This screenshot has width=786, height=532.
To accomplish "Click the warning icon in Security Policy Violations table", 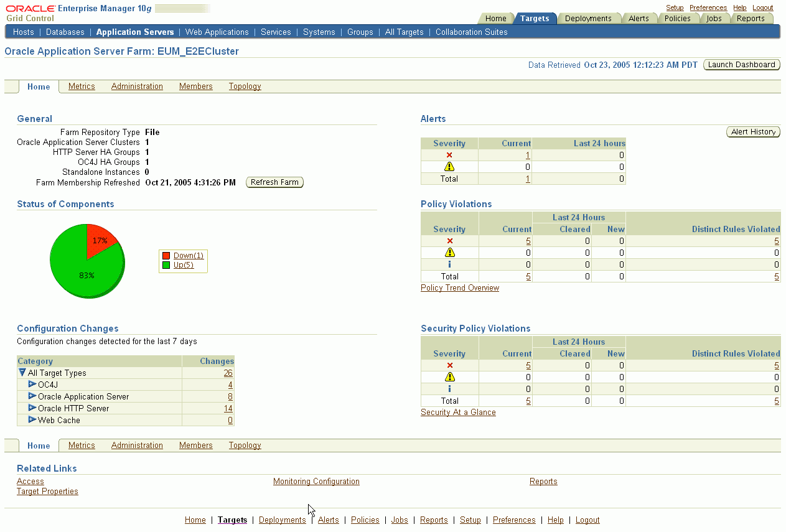I will (449, 377).
